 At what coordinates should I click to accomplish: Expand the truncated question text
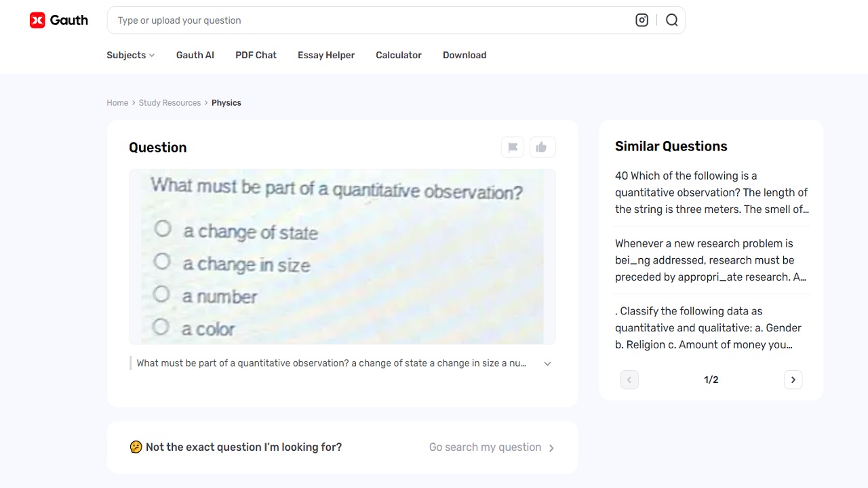pos(547,363)
